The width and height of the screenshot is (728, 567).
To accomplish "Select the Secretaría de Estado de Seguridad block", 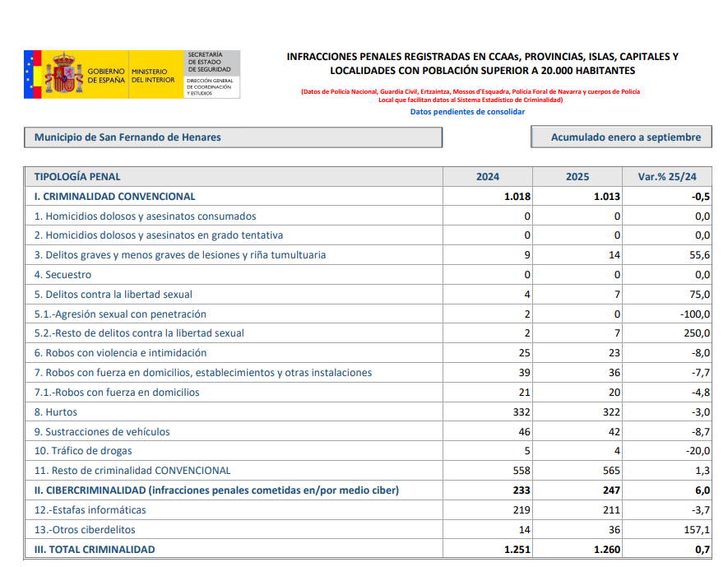I will (x=211, y=75).
